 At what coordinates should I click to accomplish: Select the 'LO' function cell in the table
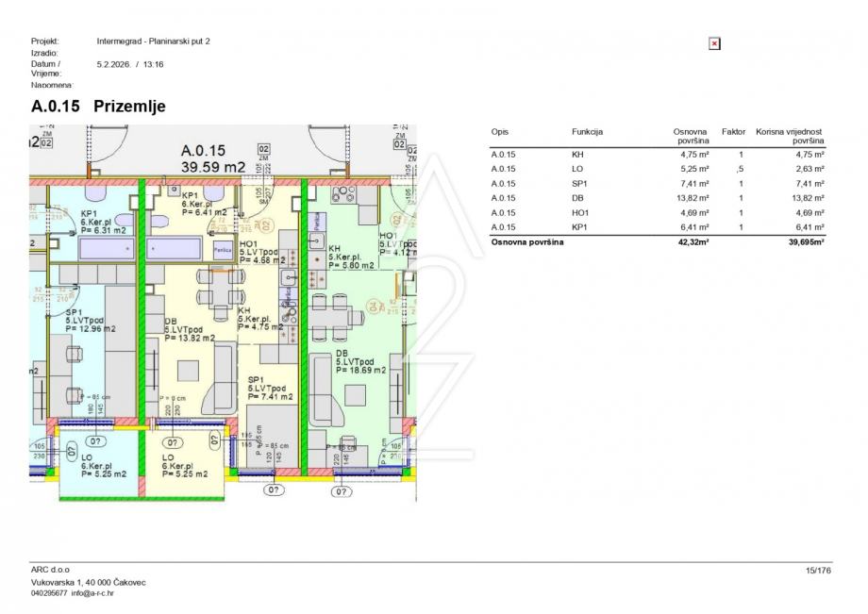(x=577, y=169)
